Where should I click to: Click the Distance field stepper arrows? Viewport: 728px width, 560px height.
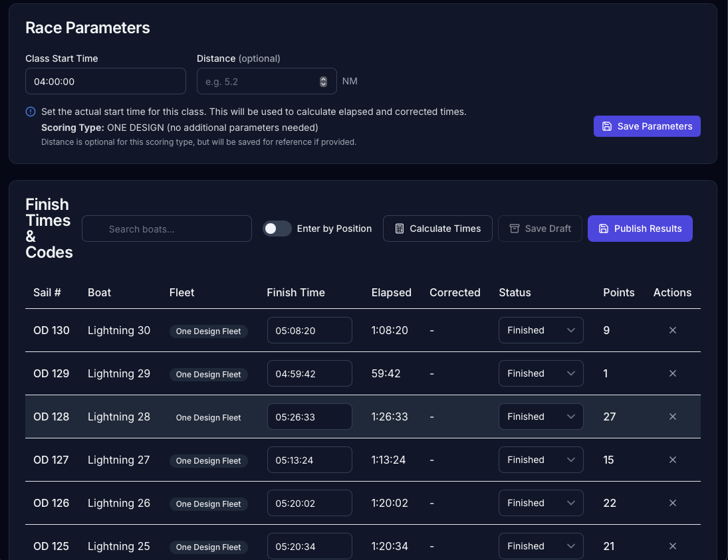(x=323, y=81)
